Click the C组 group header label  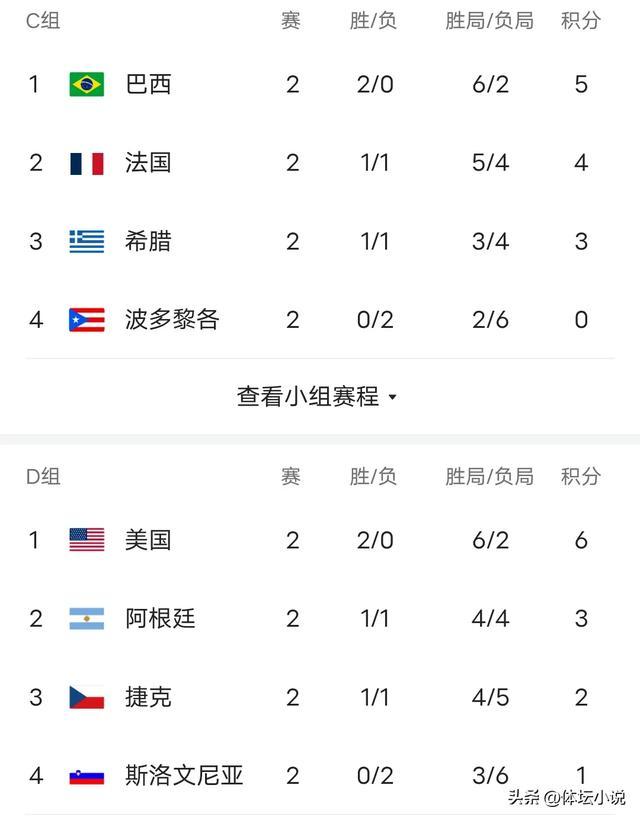(43, 21)
